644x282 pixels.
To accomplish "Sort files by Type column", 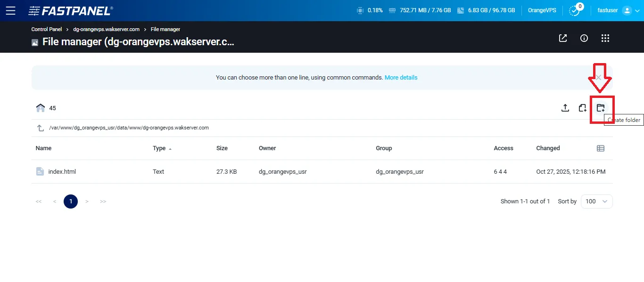I will pyautogui.click(x=159, y=148).
